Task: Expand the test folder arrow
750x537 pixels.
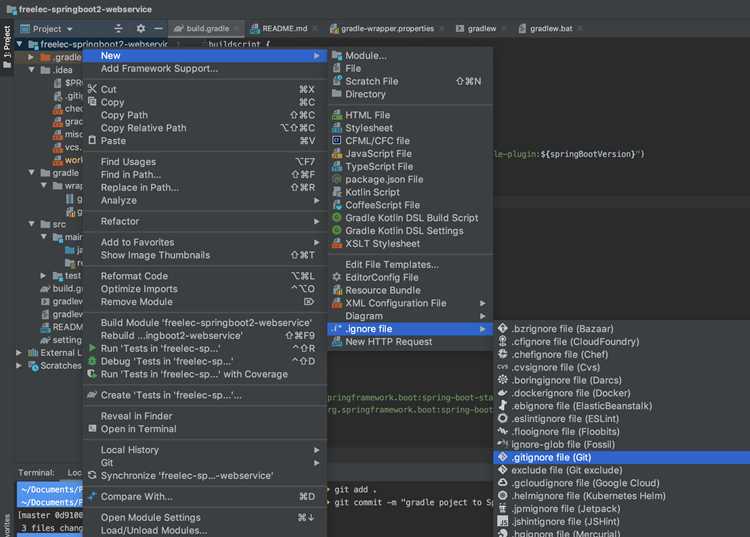Action: [44, 275]
